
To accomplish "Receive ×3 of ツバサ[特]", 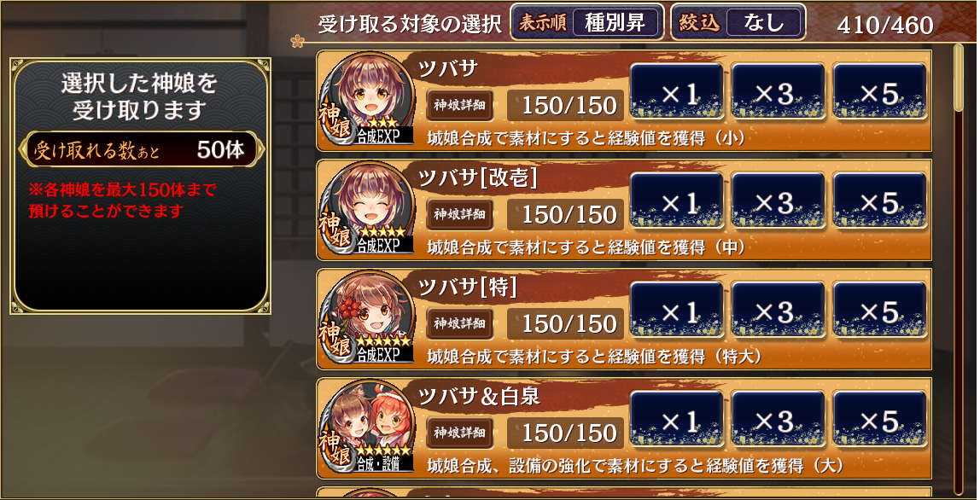I will coord(779,310).
